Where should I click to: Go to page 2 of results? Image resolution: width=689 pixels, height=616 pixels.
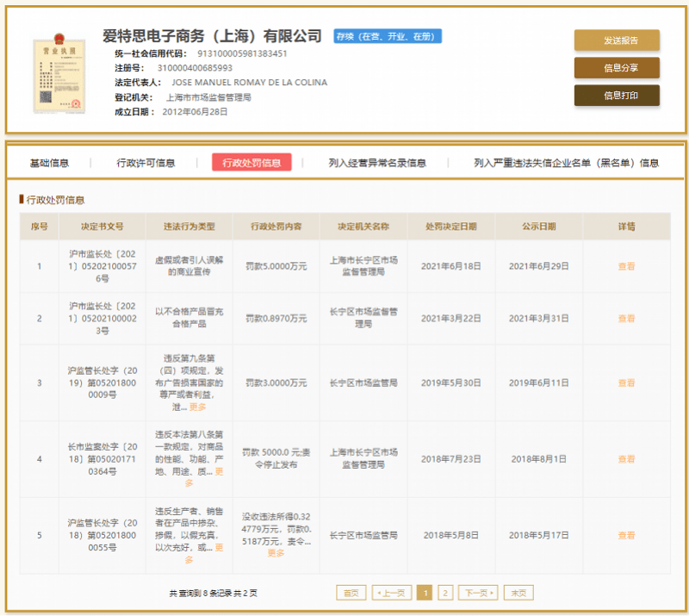445,593
